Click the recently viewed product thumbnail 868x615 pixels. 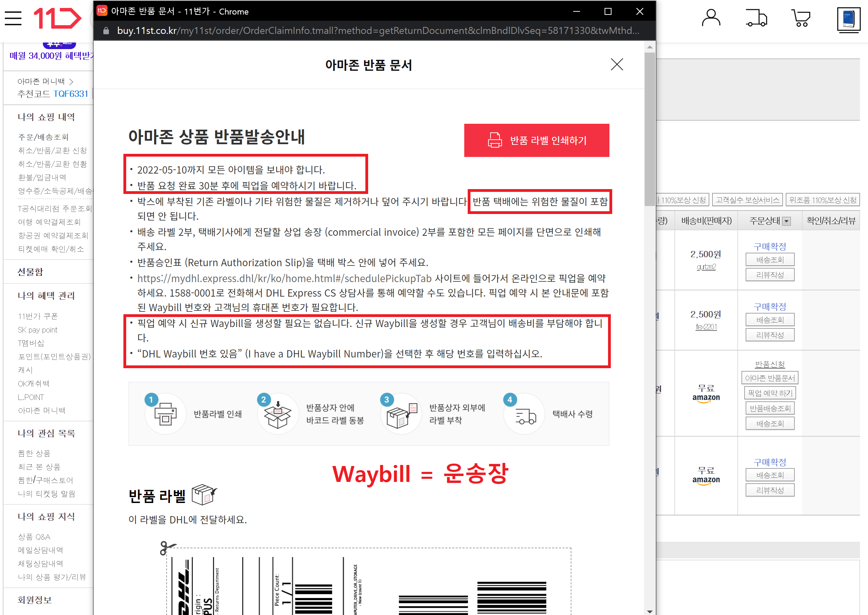[x=848, y=20]
